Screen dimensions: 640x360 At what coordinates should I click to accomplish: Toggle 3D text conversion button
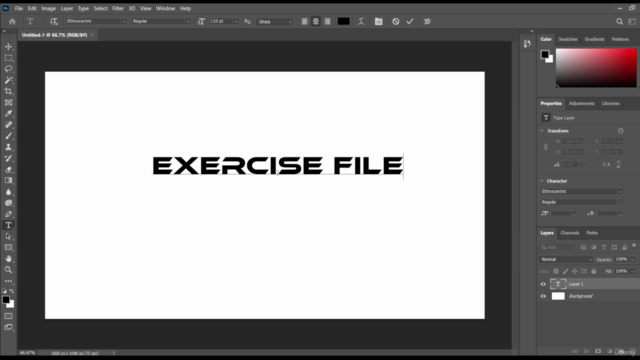pos(427,22)
